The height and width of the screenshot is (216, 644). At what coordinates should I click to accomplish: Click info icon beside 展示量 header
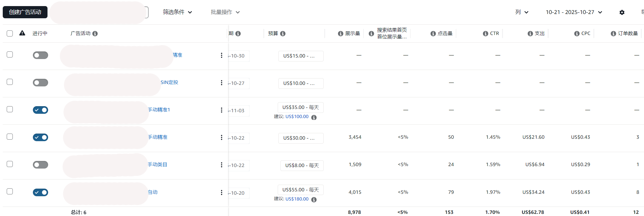click(340, 33)
